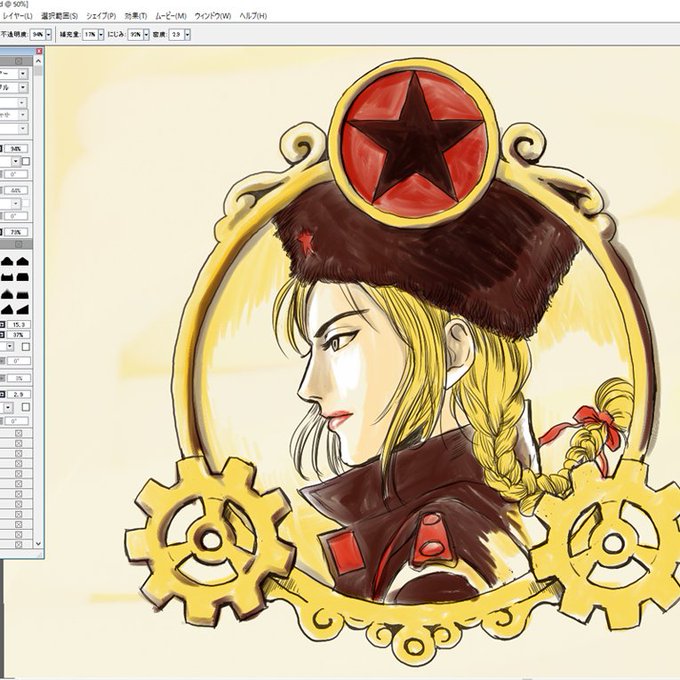Open the dropdown beneath the 44% field
This screenshot has height=680, width=680.
pos(16,203)
